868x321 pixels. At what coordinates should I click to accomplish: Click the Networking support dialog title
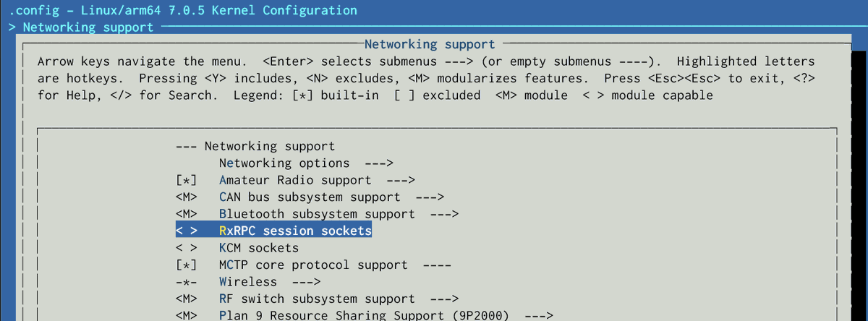(x=430, y=44)
